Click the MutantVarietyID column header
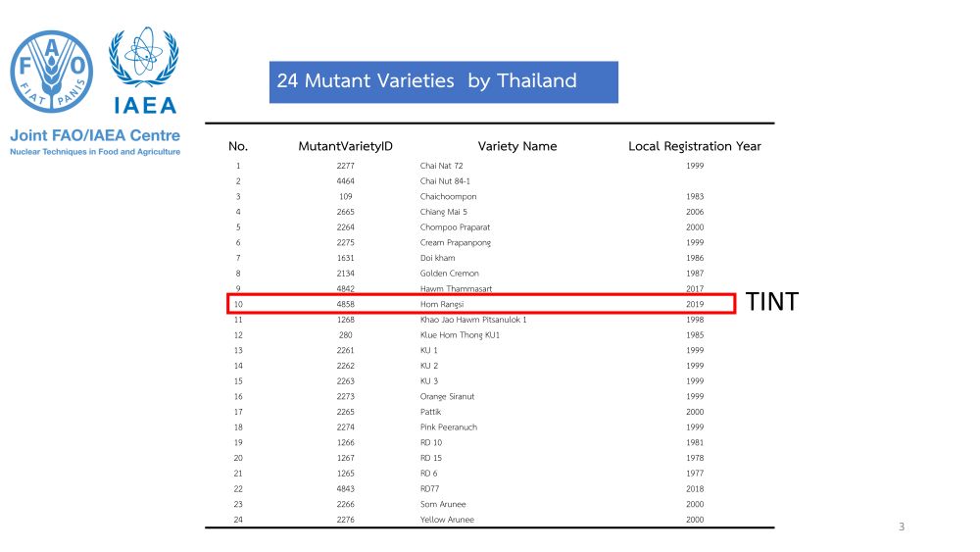Screen dimensions: 980x552 click(x=346, y=146)
